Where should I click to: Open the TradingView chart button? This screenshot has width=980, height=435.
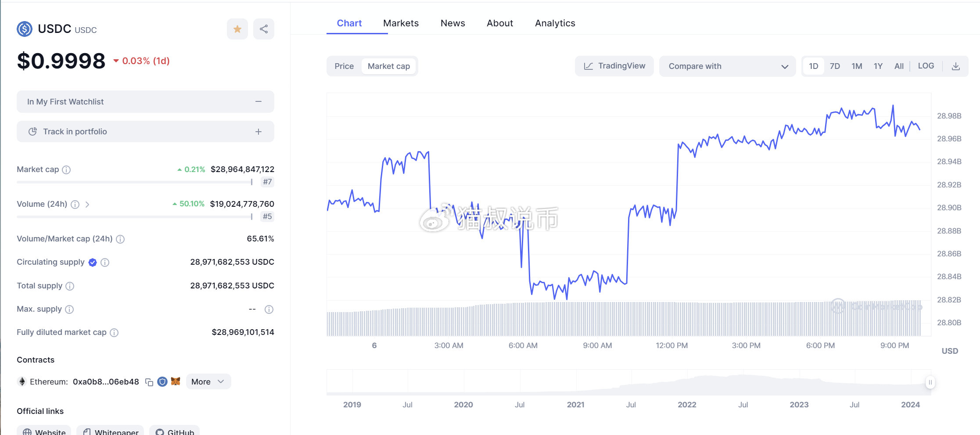[x=614, y=66]
